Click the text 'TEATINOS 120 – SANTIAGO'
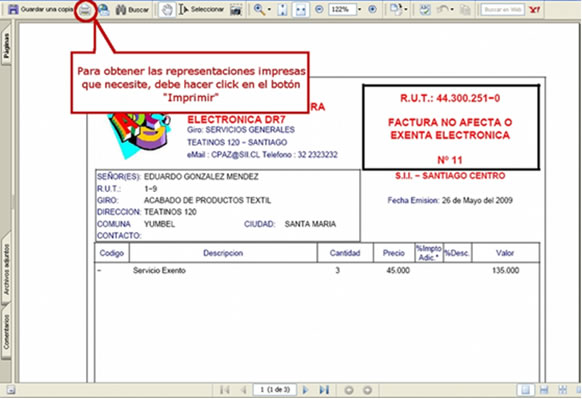Image resolution: width=582 pixels, height=399 pixels. click(x=237, y=143)
